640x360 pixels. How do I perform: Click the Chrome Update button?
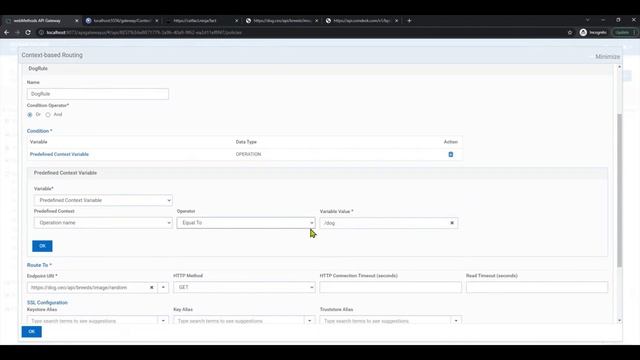pos(624,32)
